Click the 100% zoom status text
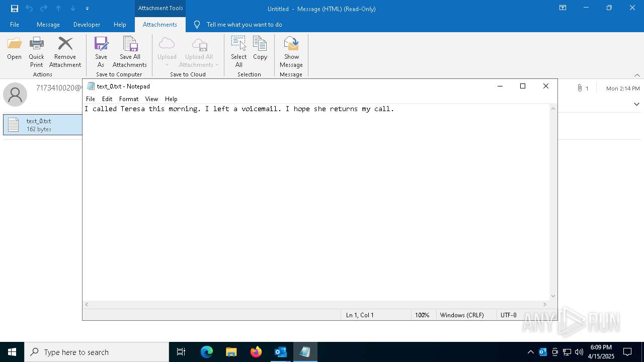This screenshot has height=362, width=644. 422,315
